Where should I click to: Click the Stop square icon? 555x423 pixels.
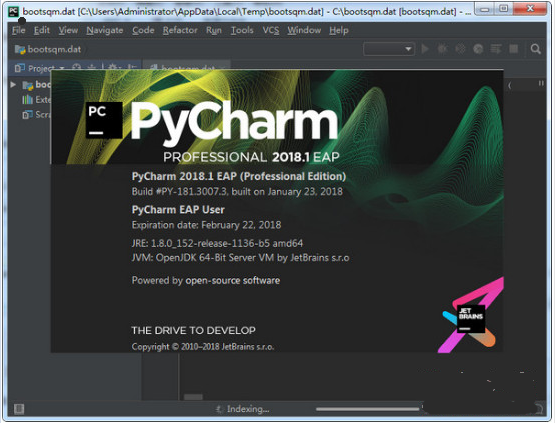point(514,48)
